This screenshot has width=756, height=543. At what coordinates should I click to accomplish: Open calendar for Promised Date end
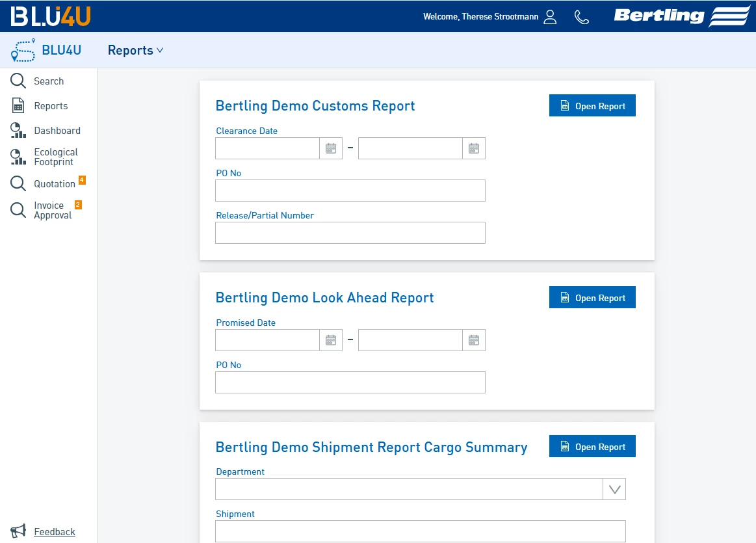pos(474,341)
